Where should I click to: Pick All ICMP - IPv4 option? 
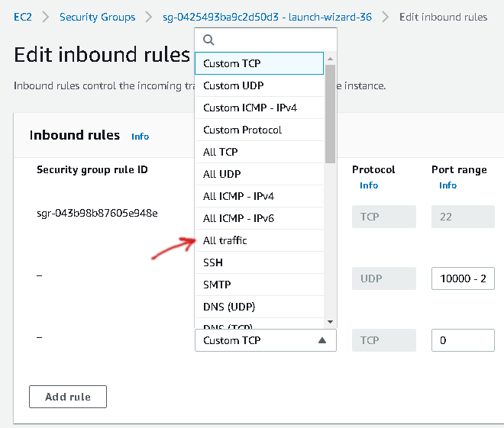259,196
